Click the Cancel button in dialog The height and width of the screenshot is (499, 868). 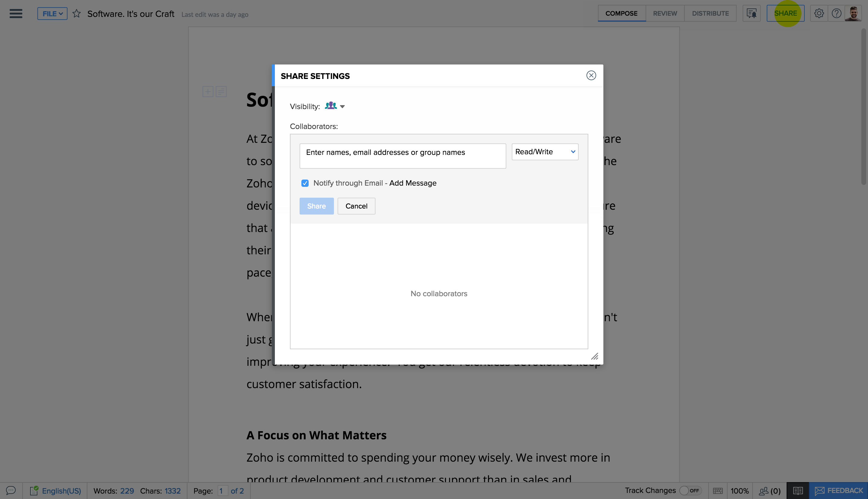(x=356, y=206)
